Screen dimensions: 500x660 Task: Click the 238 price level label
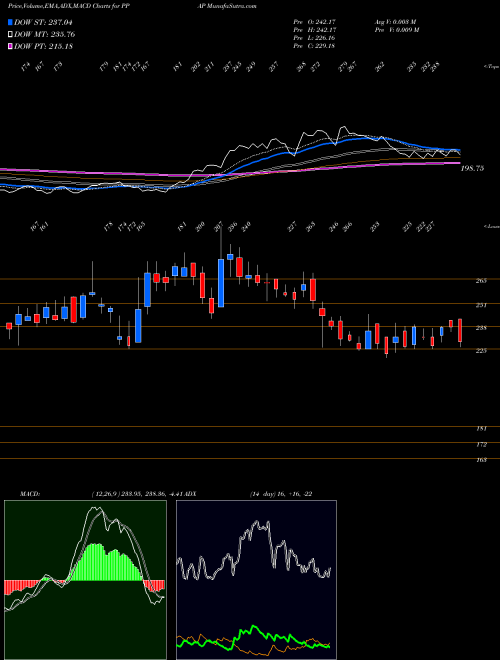click(x=481, y=328)
